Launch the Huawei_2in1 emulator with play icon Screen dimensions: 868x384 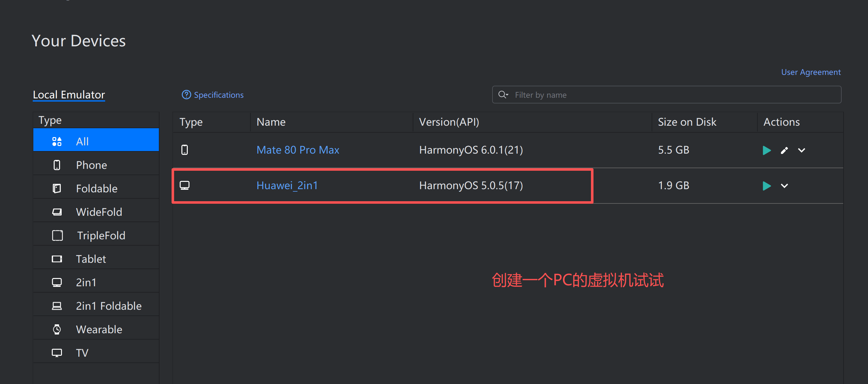766,186
